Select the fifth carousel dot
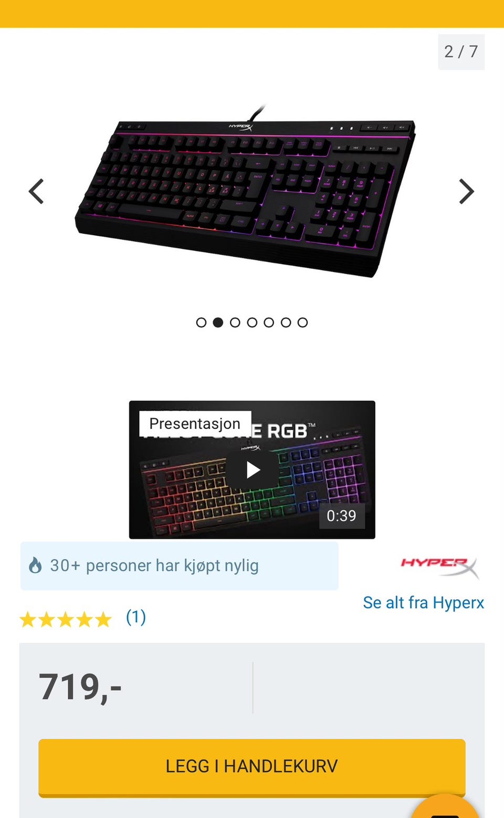Image resolution: width=504 pixels, height=818 pixels. pos(269,322)
